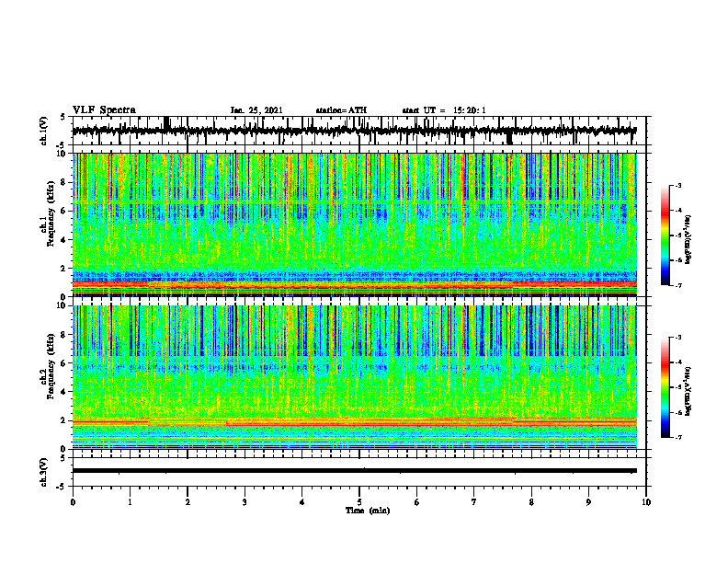Click the ch.1 "Frequency (kHz)" axis label
Image resolution: width=728 pixels, height=563 pixels.
(51, 213)
